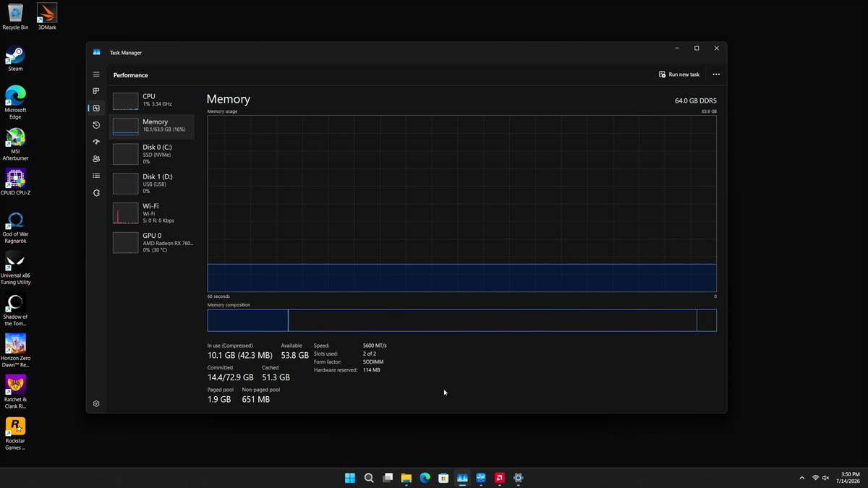Open the Users page icon

tap(96, 159)
